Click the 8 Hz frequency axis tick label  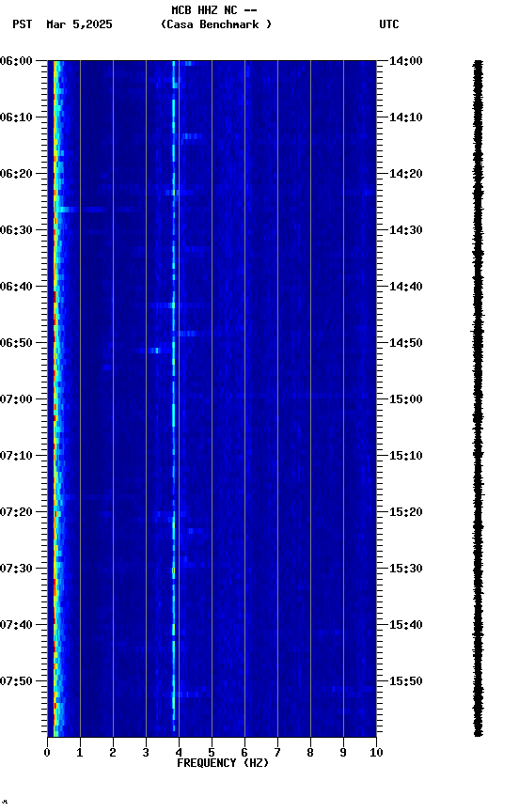[310, 753]
